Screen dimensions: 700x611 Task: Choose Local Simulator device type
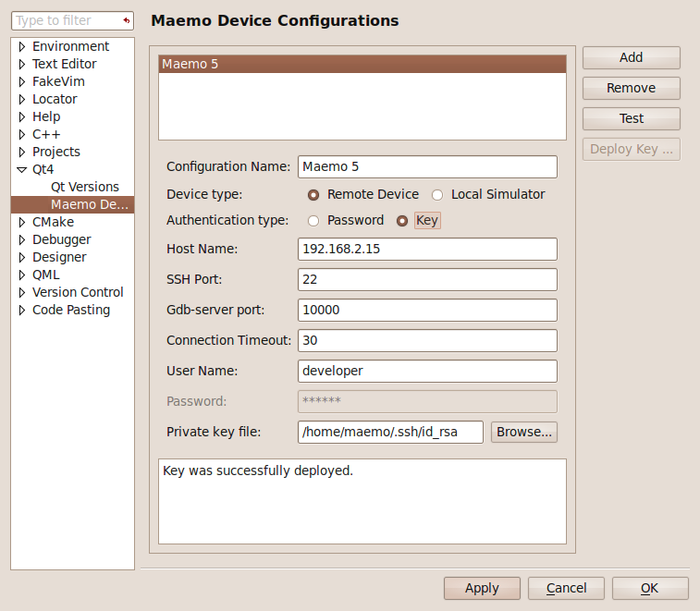click(x=437, y=195)
